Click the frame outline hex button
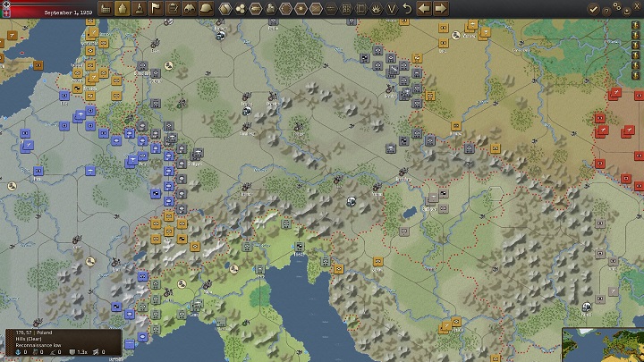This screenshot has height=362, width=644. 361,9
